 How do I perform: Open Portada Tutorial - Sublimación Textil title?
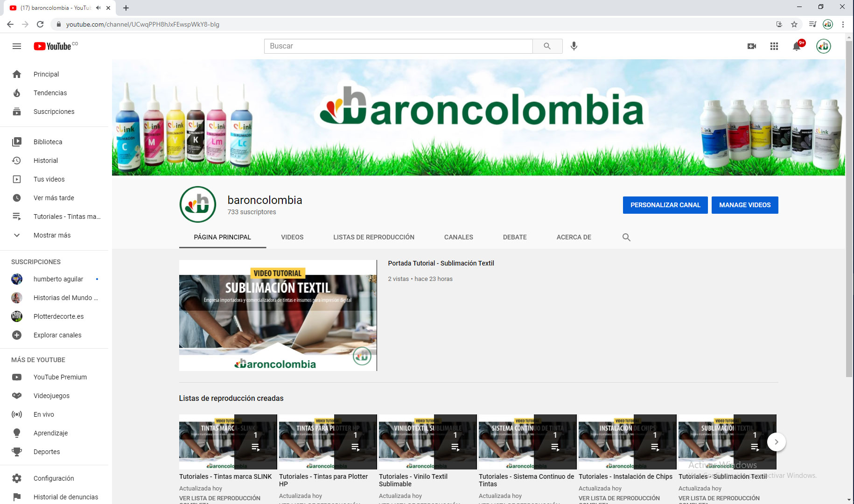click(441, 263)
